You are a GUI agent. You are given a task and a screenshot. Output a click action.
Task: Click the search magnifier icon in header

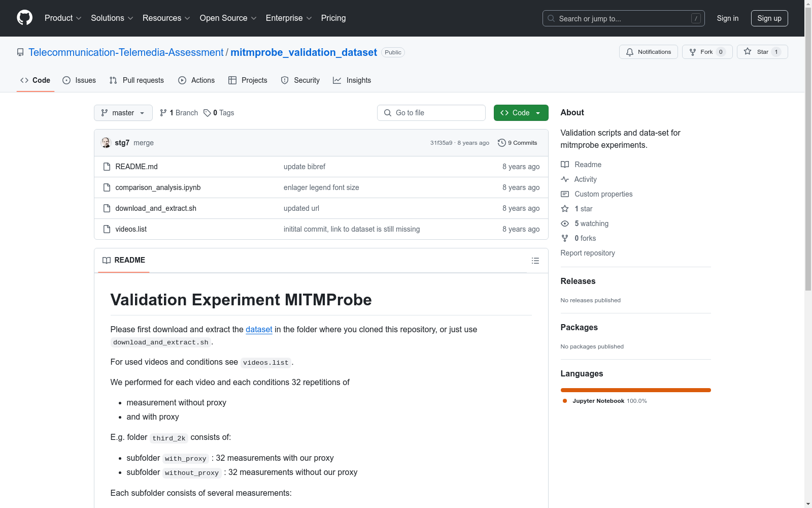(551, 18)
